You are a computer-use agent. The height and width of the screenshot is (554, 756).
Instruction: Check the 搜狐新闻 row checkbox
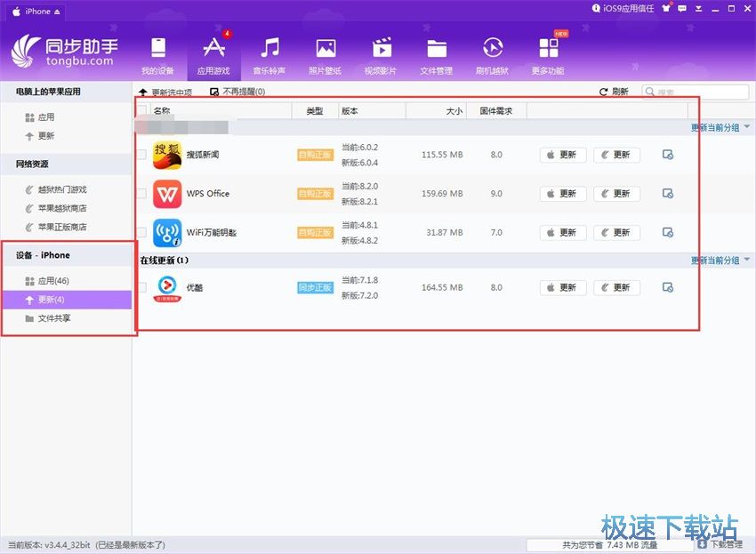click(x=141, y=155)
